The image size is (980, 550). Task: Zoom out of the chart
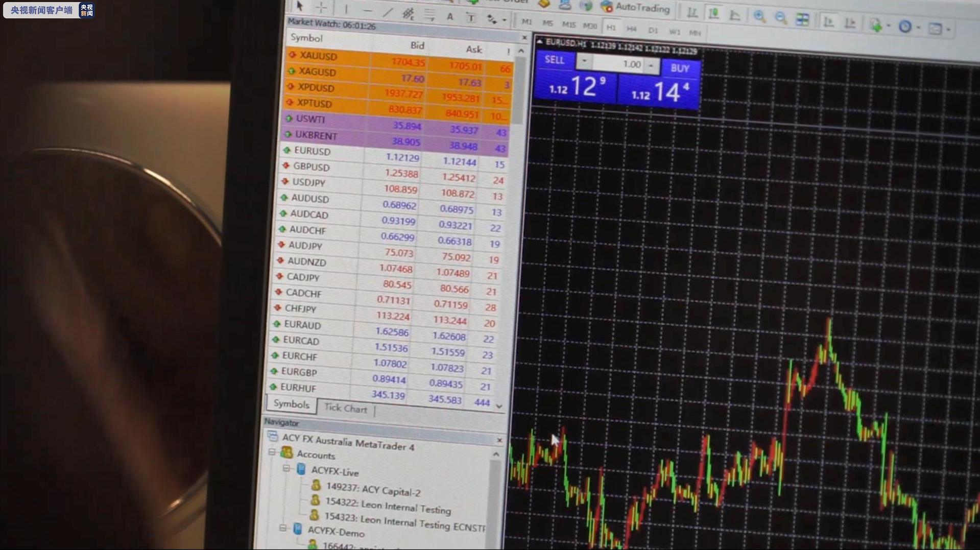(780, 18)
